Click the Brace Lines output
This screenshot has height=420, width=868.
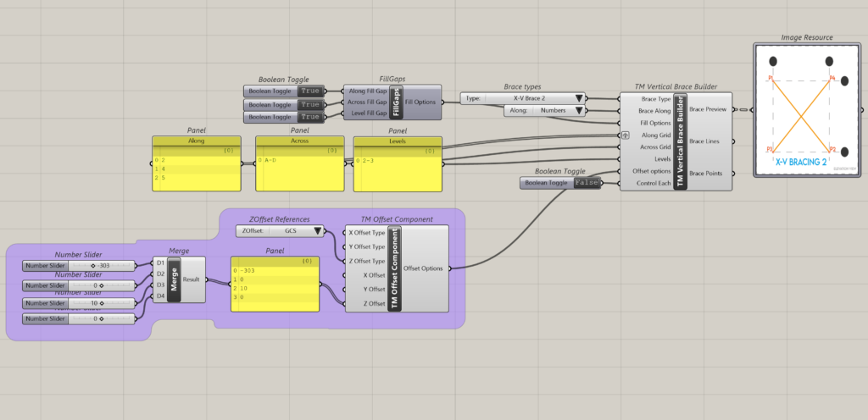706,141
